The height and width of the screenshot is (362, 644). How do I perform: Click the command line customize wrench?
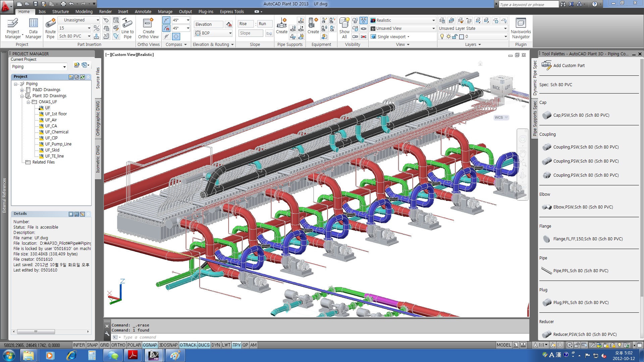coord(107,334)
